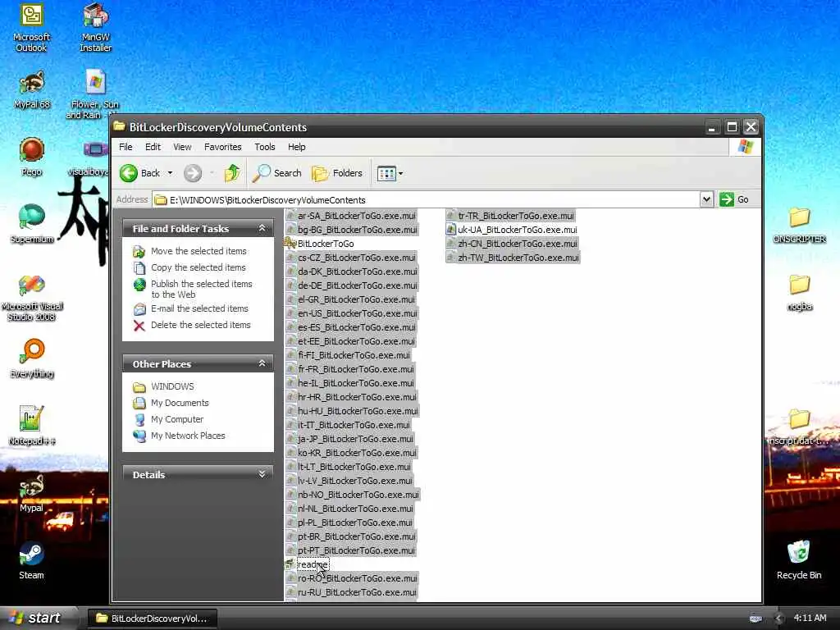840x630 pixels.
Task: Collapse the File and Folder Tasks panel
Action: [x=262, y=228]
